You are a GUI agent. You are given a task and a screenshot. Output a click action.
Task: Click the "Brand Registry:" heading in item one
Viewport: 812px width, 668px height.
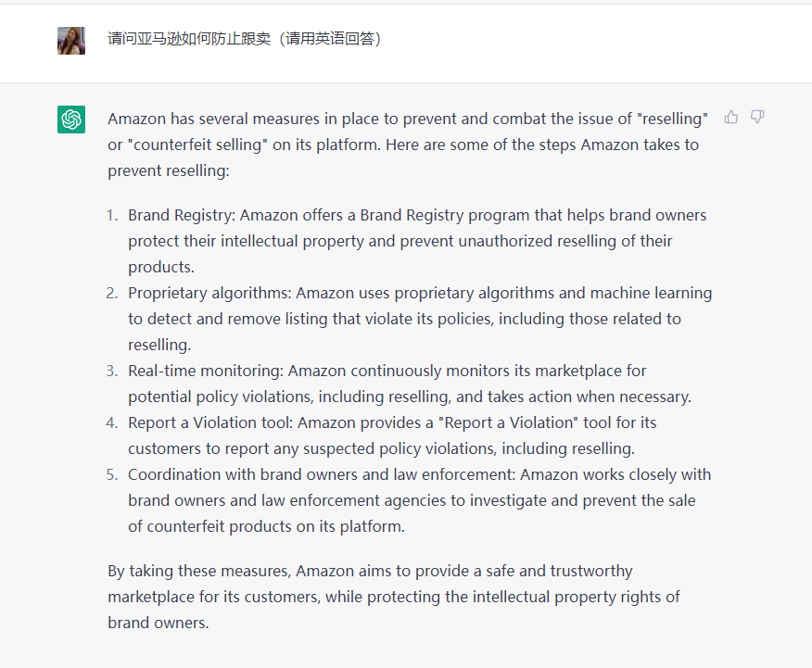pyautogui.click(x=182, y=215)
